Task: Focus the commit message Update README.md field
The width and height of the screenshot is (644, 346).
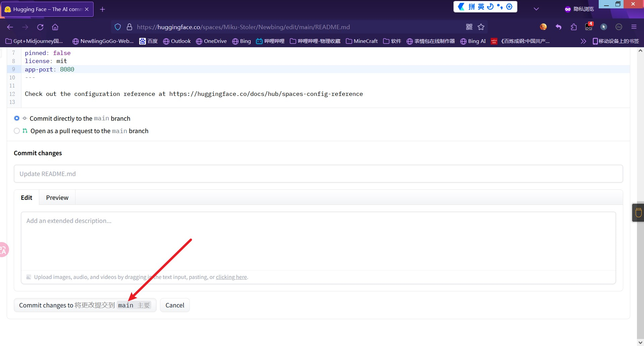Action: click(x=318, y=174)
